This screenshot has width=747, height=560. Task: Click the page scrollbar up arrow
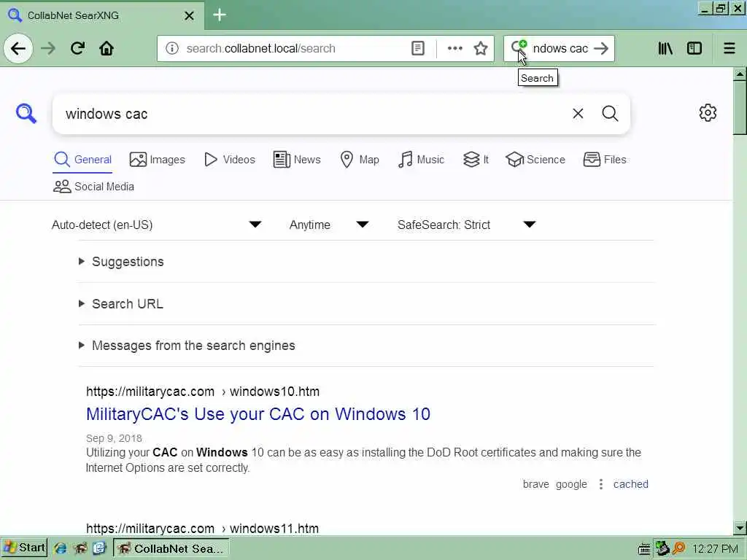740,74
